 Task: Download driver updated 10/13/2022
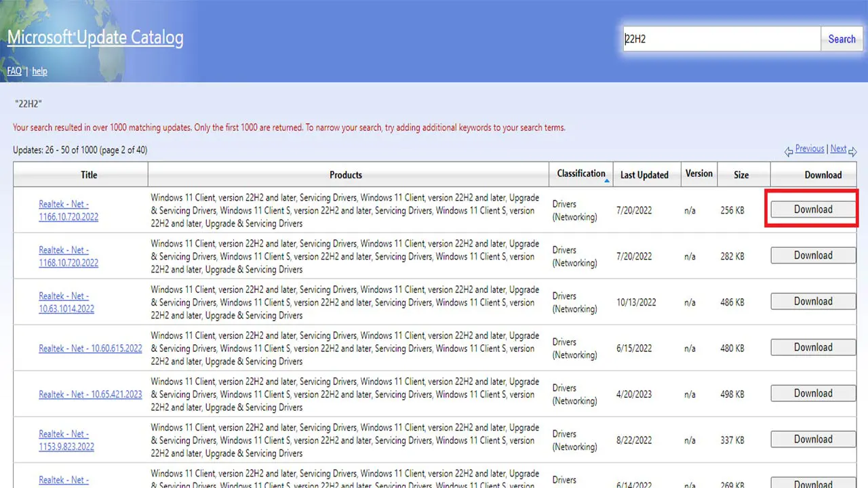pyautogui.click(x=812, y=302)
